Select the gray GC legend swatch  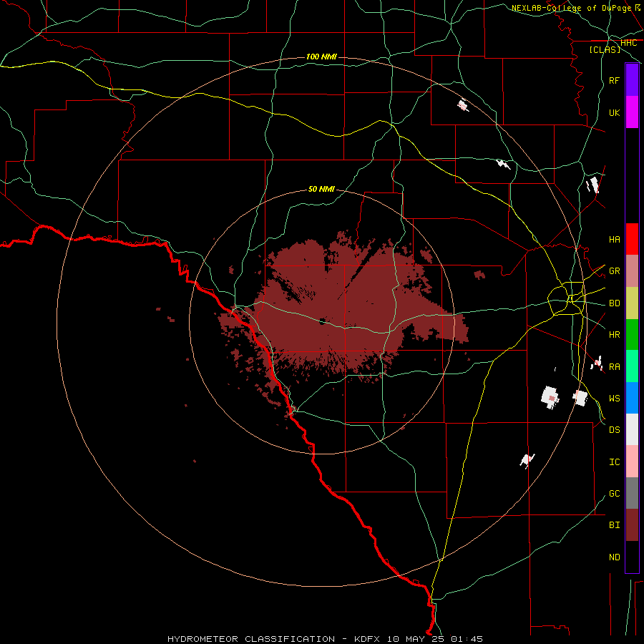coord(632,493)
